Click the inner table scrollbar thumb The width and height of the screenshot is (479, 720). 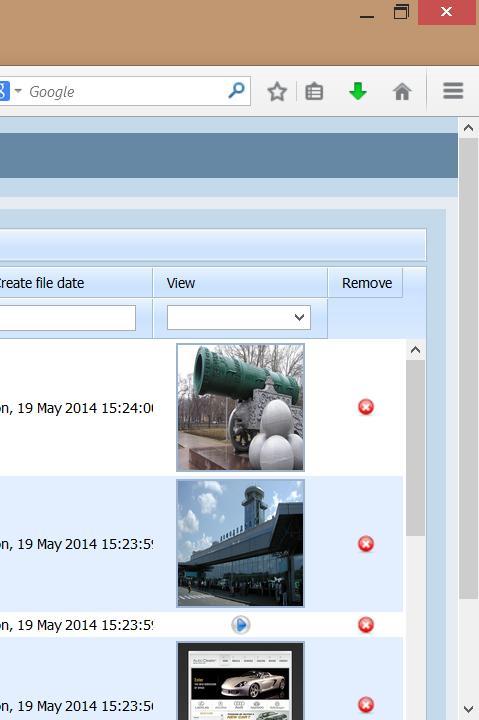[x=415, y=448]
